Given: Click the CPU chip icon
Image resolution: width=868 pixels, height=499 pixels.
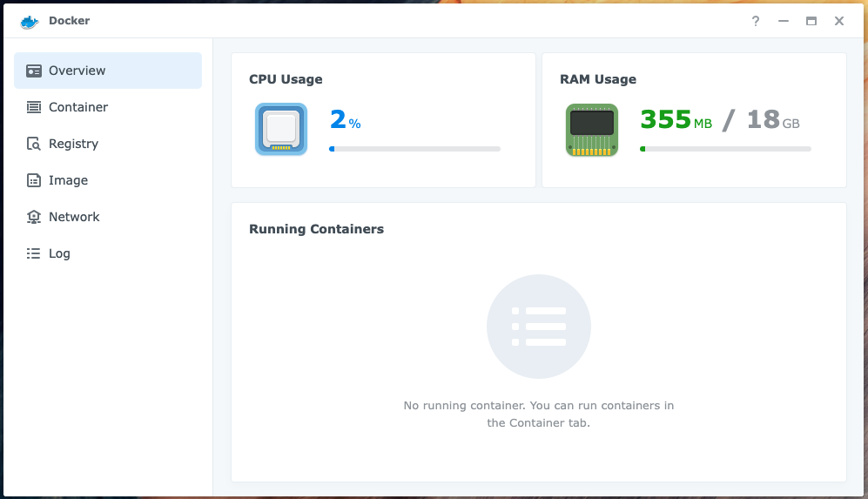Looking at the screenshot, I should tap(281, 130).
